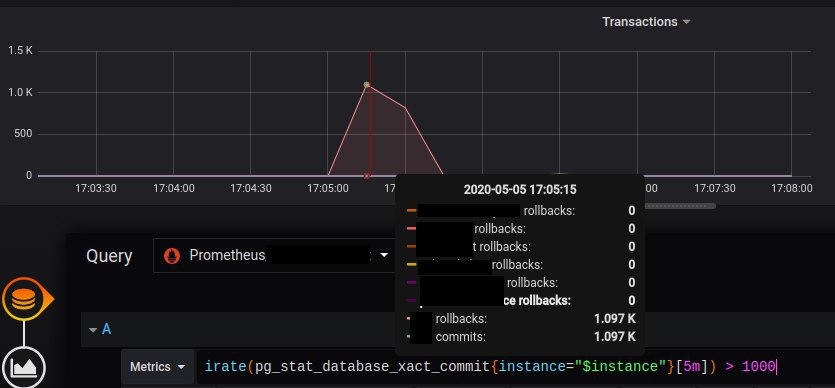Click the 17:07:30 time axis label
Screen dimensions: 835x388
715,188
